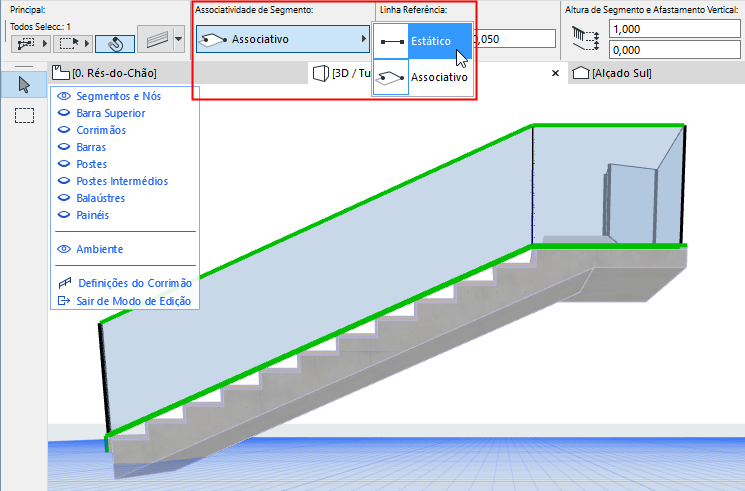Toggle visibility of Postes

tap(64, 164)
